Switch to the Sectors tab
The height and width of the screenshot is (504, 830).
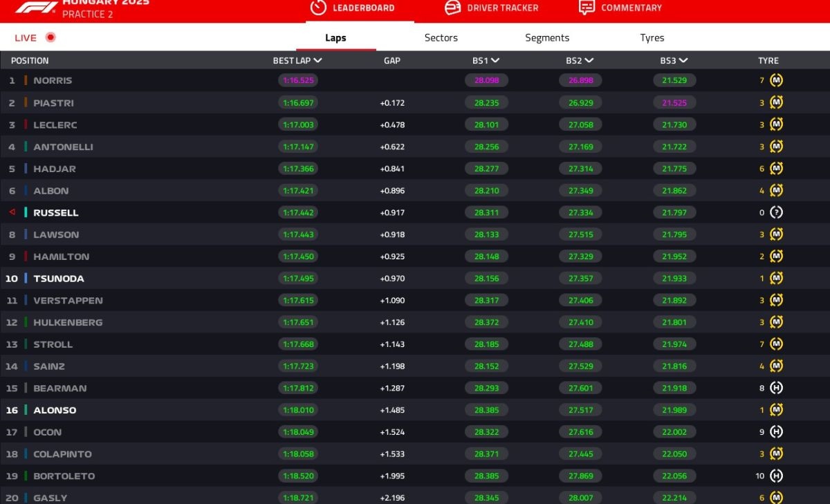point(441,38)
